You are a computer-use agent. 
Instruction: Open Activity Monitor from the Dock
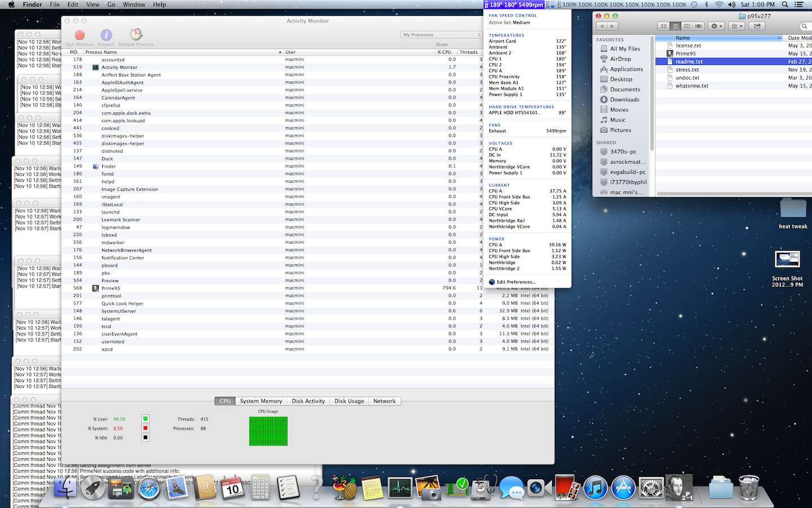[400, 488]
